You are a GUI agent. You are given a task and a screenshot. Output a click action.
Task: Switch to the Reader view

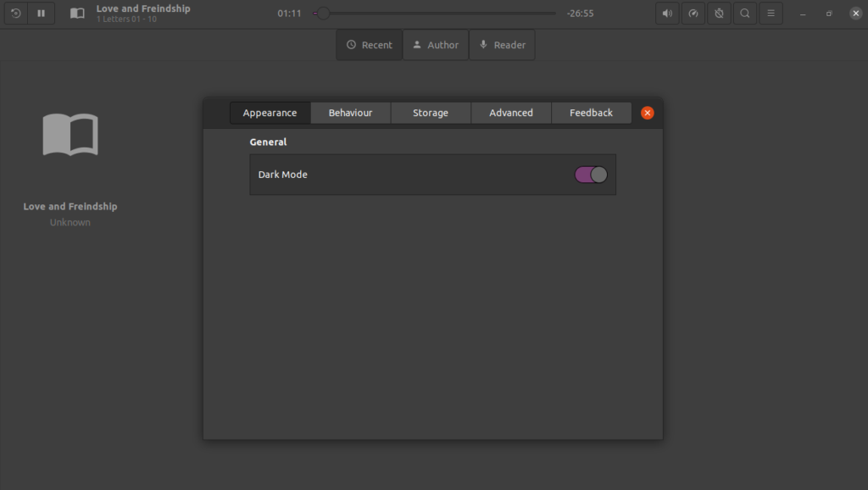[502, 45]
